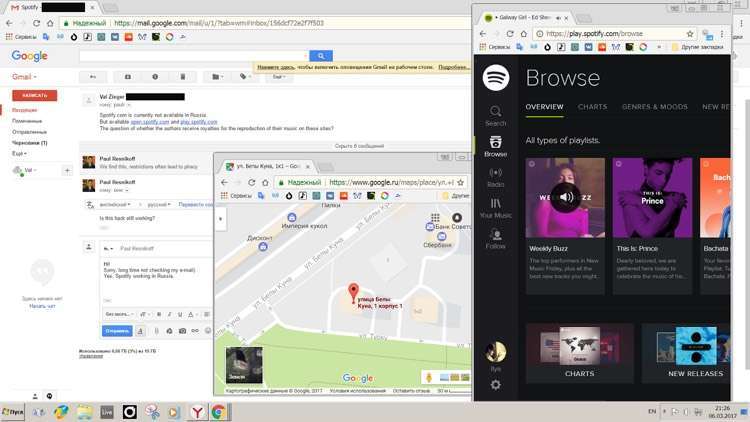This screenshot has height=422, width=750.
Task: Open Your Music in Spotify sidebar
Action: pyautogui.click(x=496, y=208)
